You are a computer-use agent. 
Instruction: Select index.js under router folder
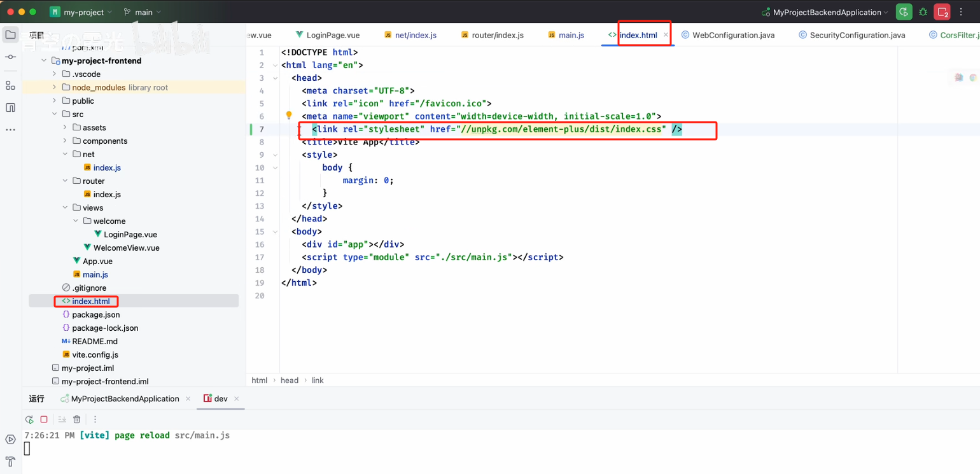click(x=107, y=195)
